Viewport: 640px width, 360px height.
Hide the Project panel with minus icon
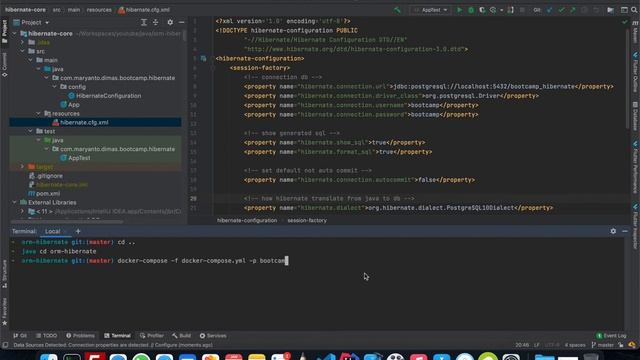pos(182,22)
